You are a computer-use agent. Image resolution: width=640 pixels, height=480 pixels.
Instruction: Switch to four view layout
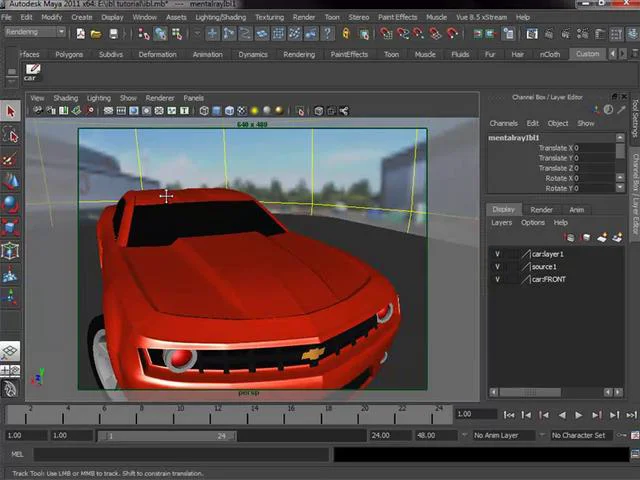(x=10, y=370)
